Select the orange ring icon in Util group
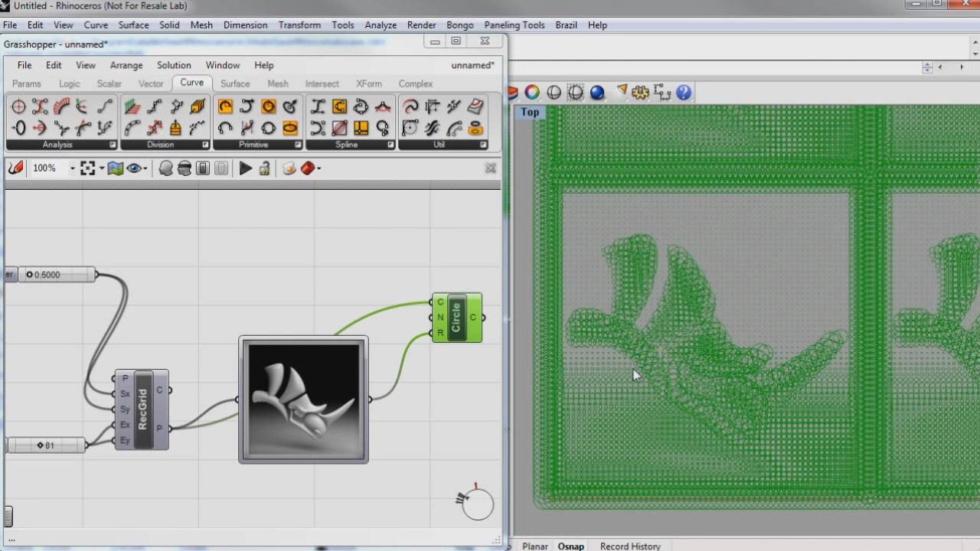Image resolution: width=980 pixels, height=551 pixels. coord(475,128)
